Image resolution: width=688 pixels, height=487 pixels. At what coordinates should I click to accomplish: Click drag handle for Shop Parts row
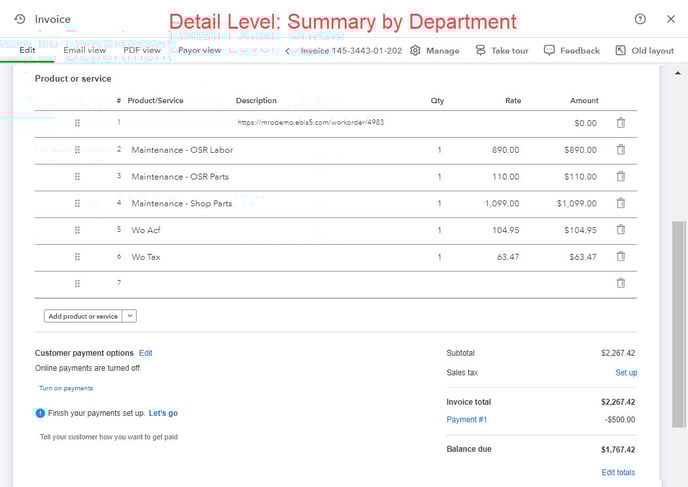click(x=77, y=203)
